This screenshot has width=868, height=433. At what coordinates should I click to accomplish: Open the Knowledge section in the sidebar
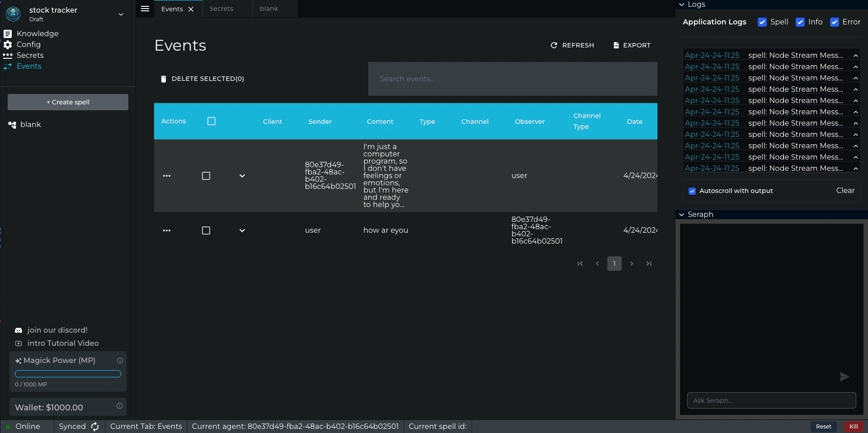38,33
